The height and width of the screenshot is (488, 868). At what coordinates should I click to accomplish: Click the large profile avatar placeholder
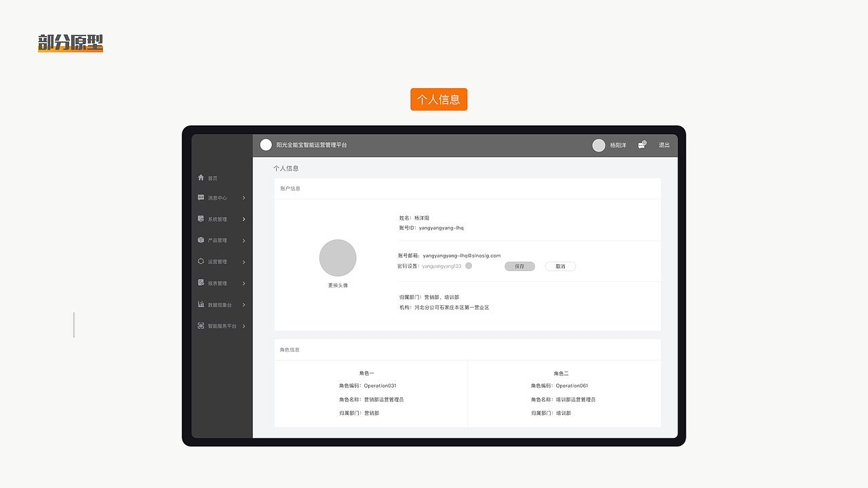click(338, 258)
